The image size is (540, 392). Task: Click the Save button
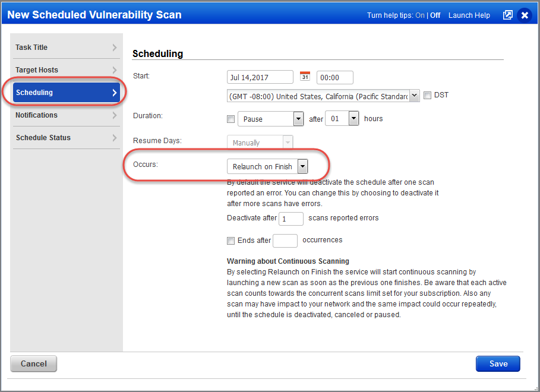click(x=498, y=363)
